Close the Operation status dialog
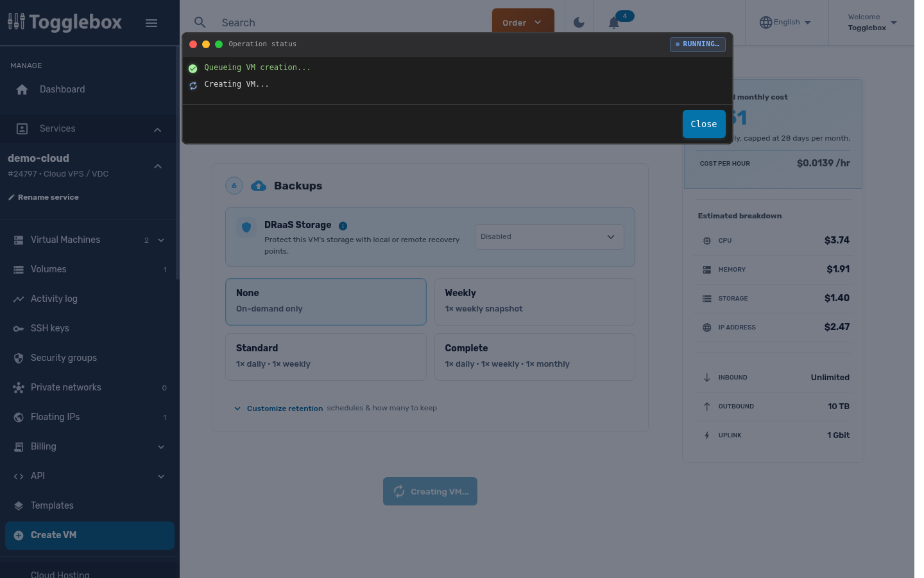 [x=704, y=124]
